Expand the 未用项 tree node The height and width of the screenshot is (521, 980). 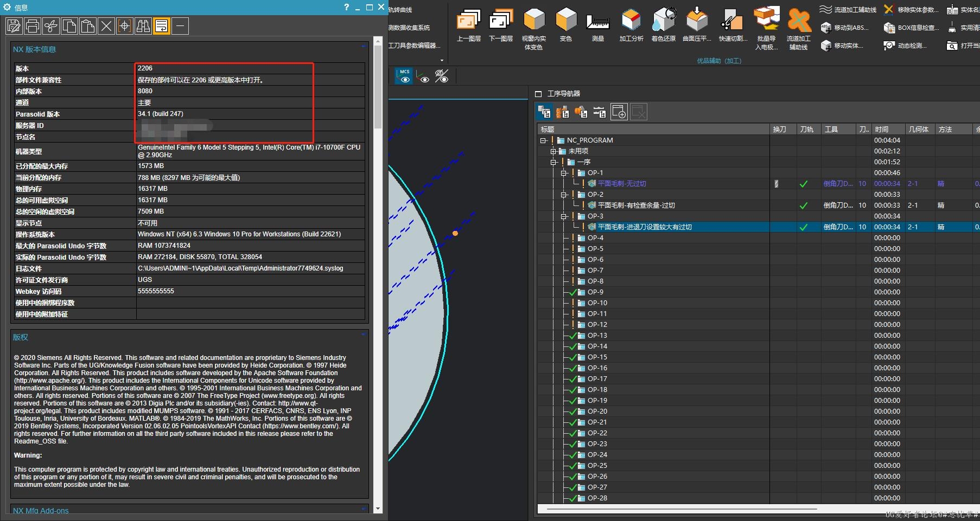553,151
